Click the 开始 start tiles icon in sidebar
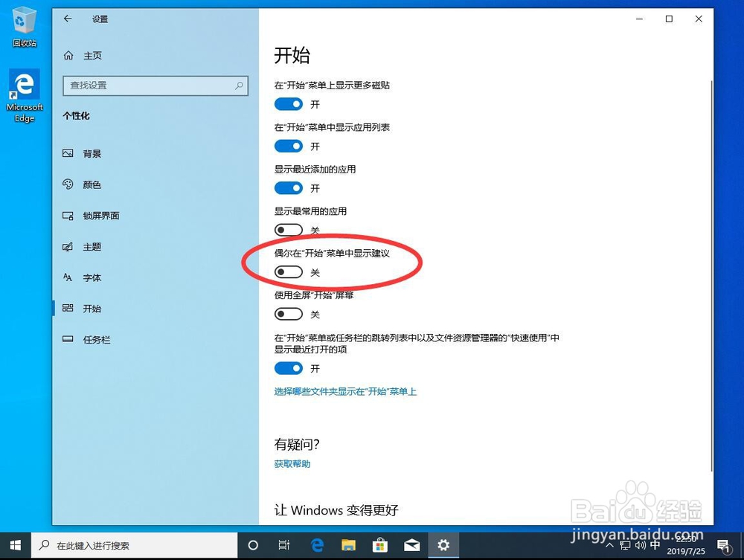The image size is (744, 560). pos(68,308)
